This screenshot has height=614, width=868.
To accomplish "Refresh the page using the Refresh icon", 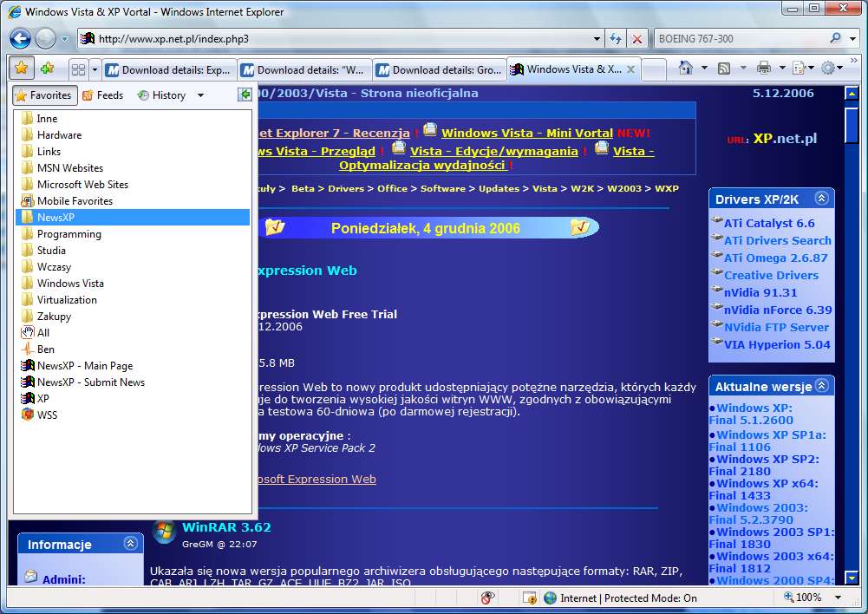I will pos(616,39).
